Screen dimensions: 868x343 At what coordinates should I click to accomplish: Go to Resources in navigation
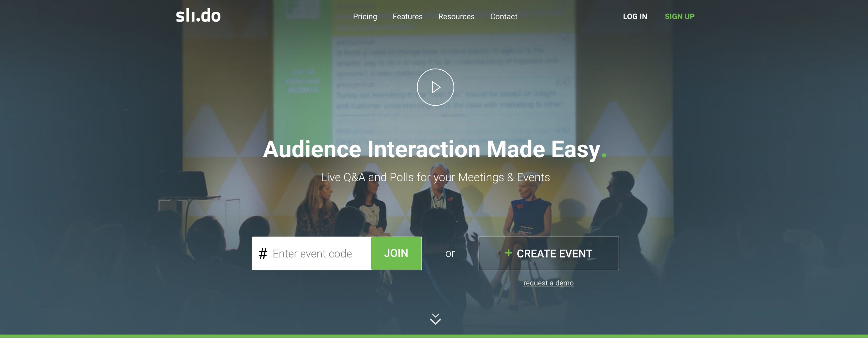click(x=456, y=17)
